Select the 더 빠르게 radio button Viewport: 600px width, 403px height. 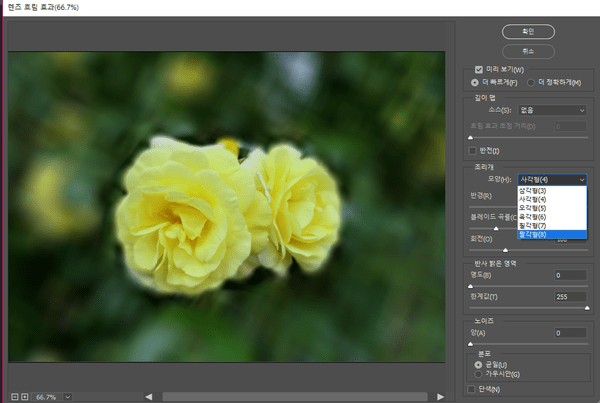[475, 81]
